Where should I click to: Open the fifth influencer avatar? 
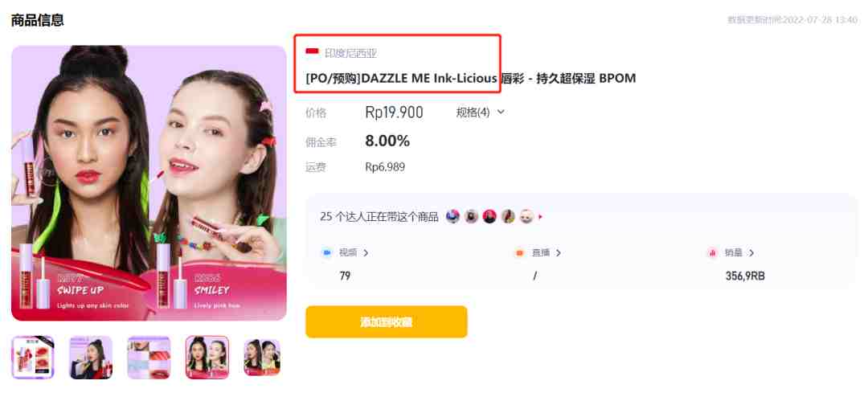click(x=526, y=216)
